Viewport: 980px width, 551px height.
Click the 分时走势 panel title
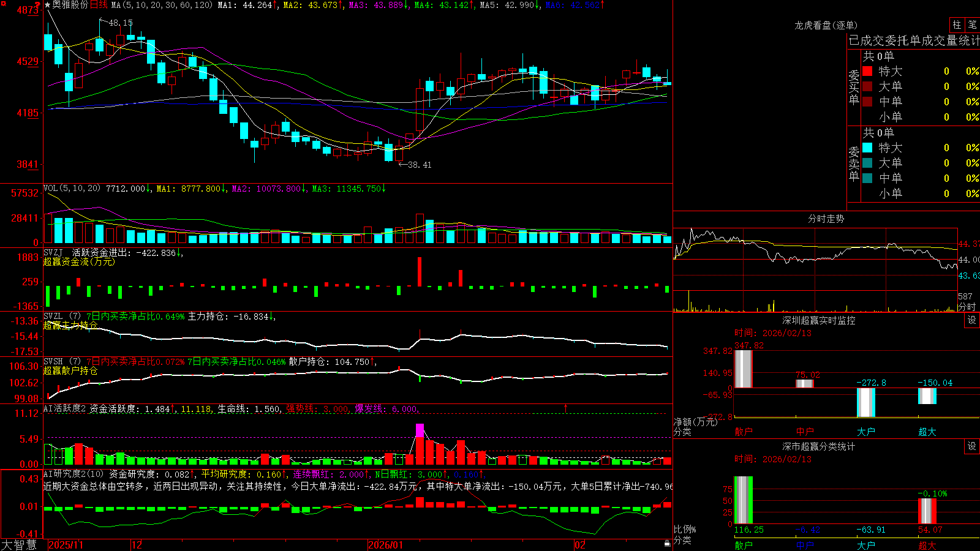tap(826, 219)
